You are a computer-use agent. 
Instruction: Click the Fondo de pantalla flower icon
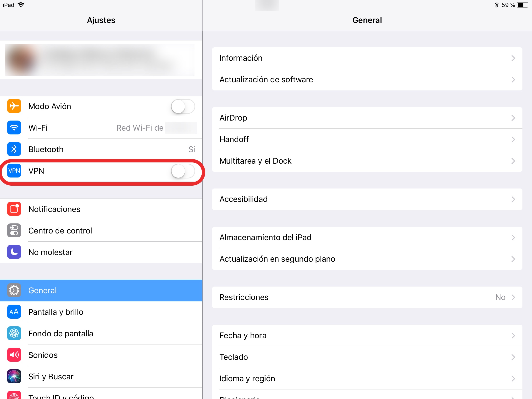[14, 333]
